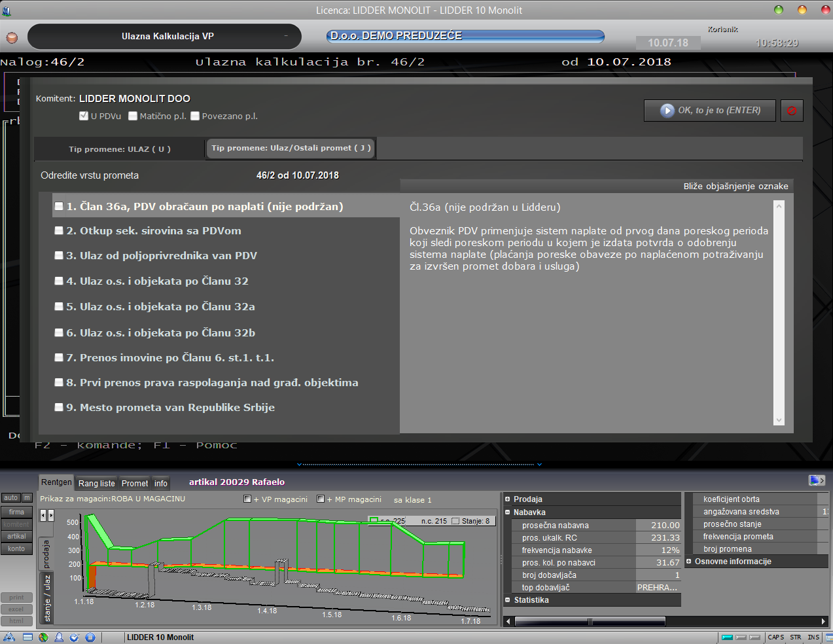Enable the + MP magacini checkbox
The height and width of the screenshot is (644, 833).
321,499
